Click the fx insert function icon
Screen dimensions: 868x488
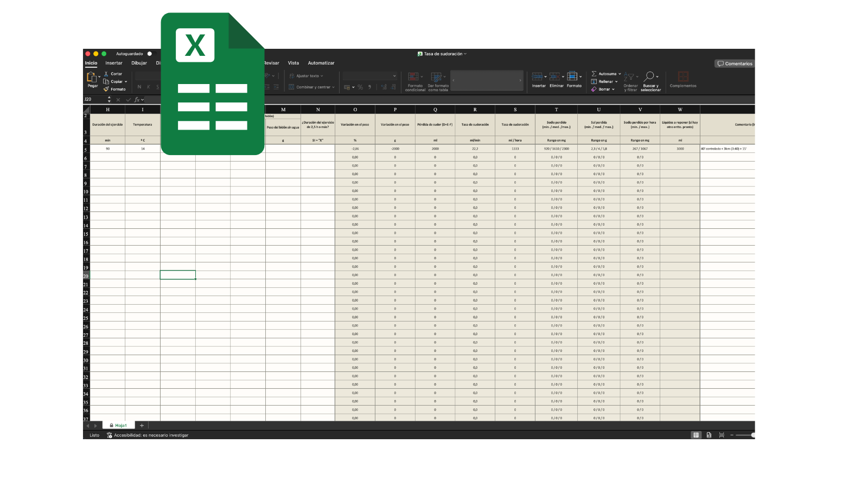(x=137, y=100)
